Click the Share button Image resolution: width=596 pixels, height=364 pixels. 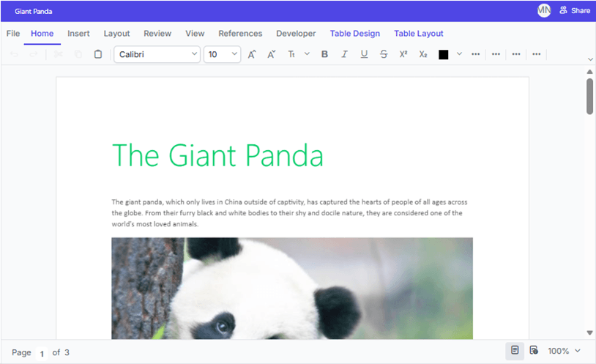pyautogui.click(x=575, y=11)
